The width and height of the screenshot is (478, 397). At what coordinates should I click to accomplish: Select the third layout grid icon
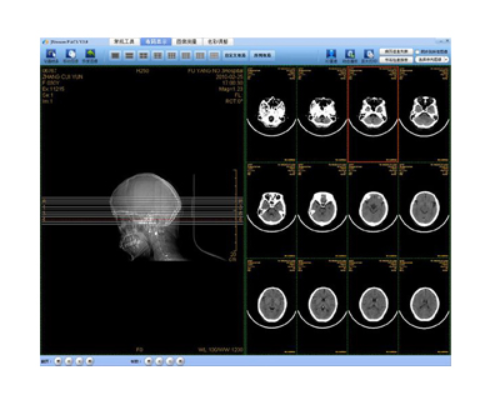coord(143,55)
